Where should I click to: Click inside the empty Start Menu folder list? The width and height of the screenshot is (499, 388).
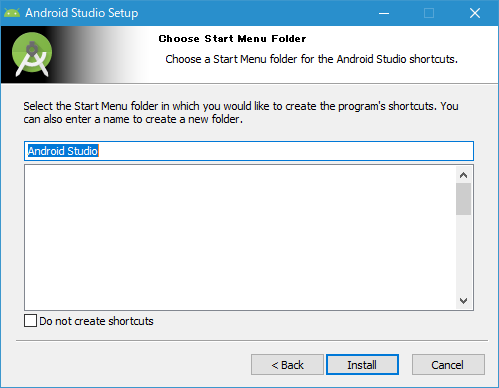click(x=240, y=238)
